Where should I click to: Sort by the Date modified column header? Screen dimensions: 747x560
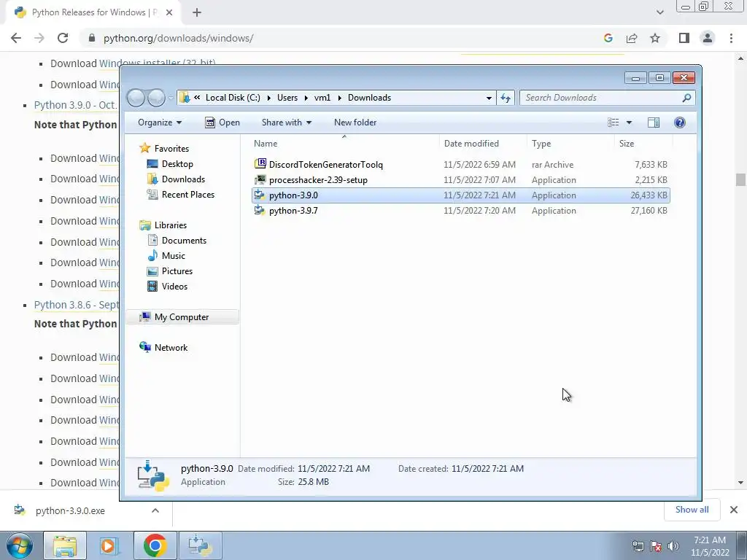click(x=483, y=144)
